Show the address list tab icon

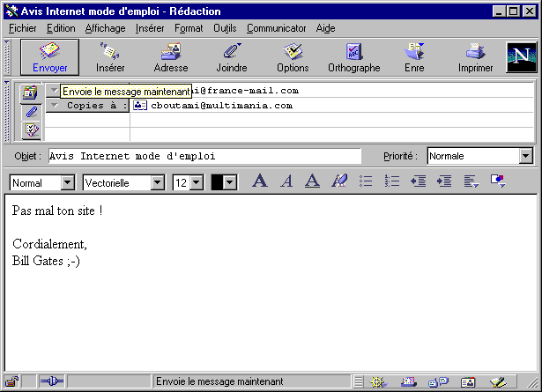[x=31, y=92]
